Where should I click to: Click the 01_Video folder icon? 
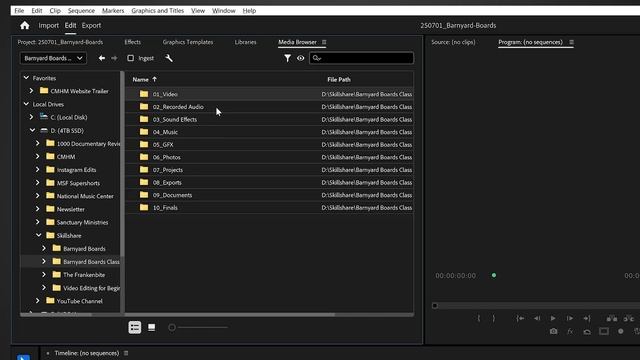click(144, 94)
